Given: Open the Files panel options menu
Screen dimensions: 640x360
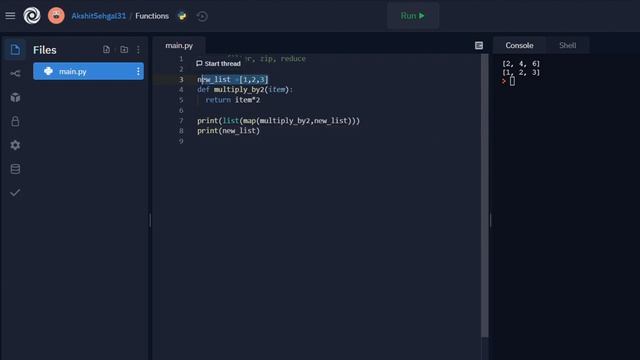Looking at the screenshot, I should tap(138, 50).
